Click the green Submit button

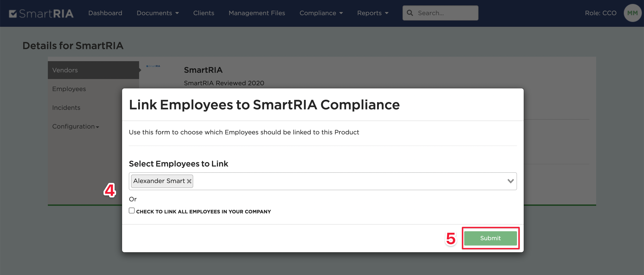490,238
